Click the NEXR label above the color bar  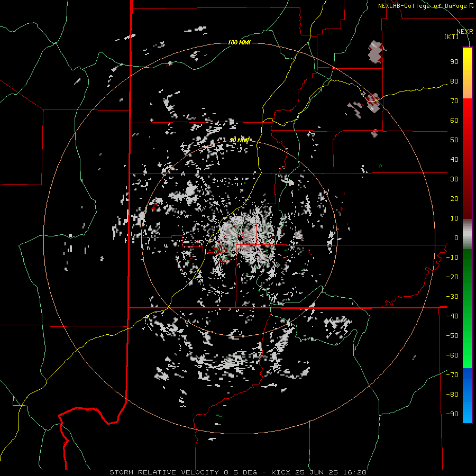pyautogui.click(x=464, y=32)
